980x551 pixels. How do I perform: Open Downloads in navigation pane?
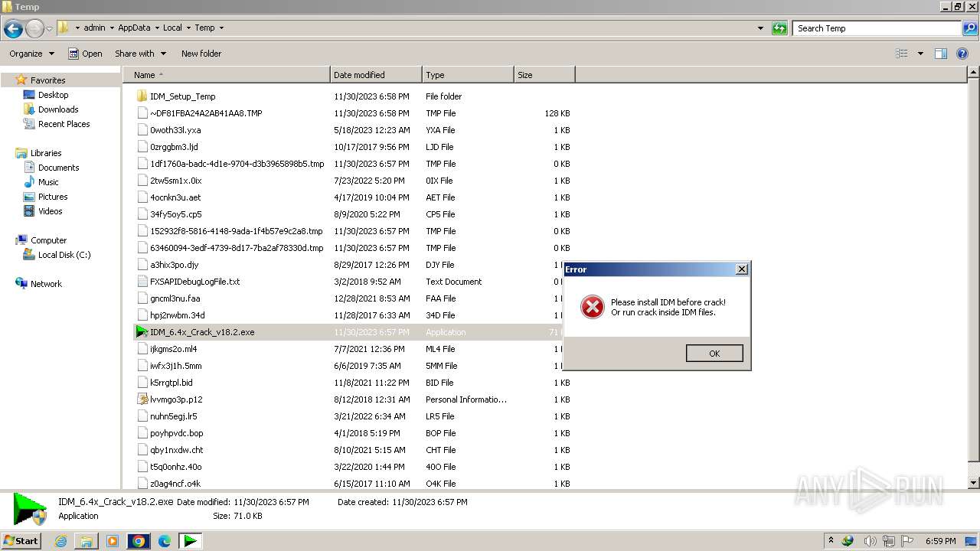pos(58,109)
